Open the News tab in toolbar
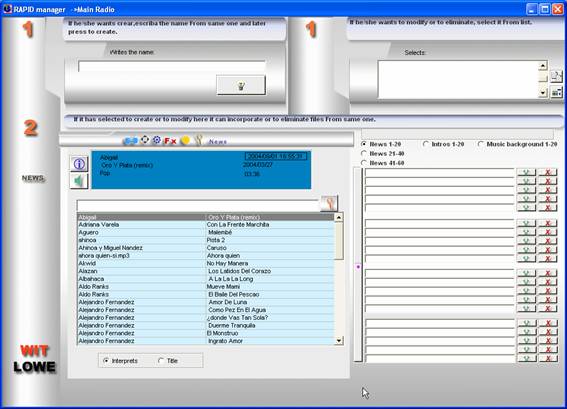567x409 pixels. click(x=217, y=141)
